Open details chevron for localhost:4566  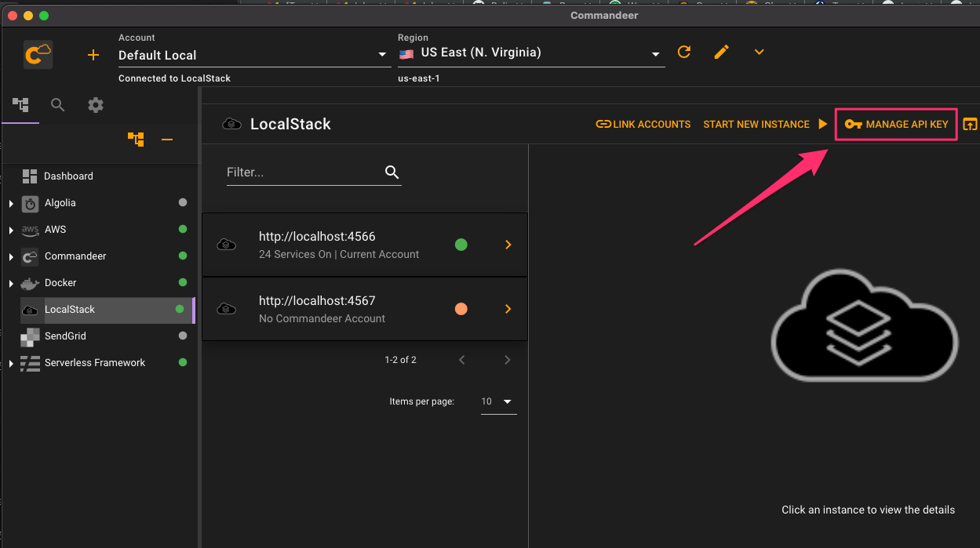pyautogui.click(x=508, y=245)
